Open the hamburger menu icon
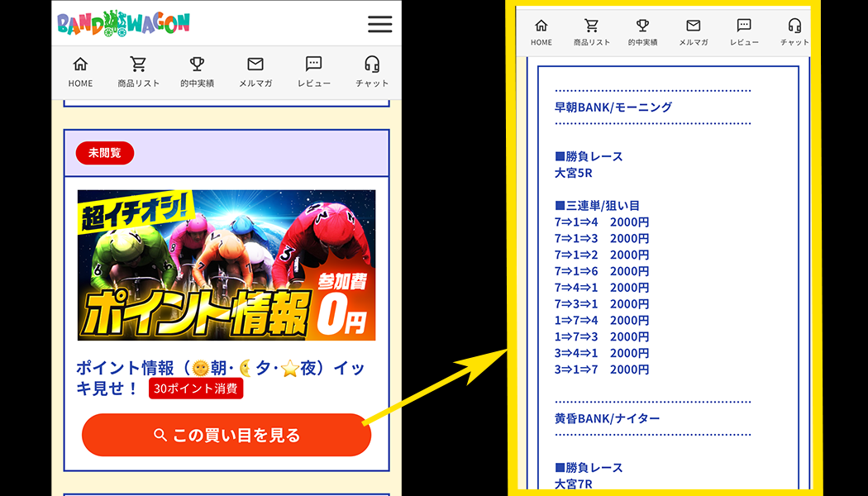Viewport: 868px width, 496px height. pyautogui.click(x=379, y=24)
